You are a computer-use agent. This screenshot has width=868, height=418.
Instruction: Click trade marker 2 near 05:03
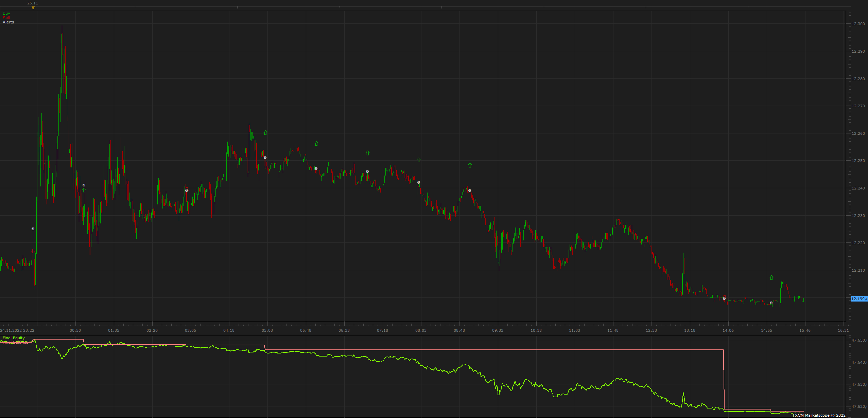coord(265,158)
